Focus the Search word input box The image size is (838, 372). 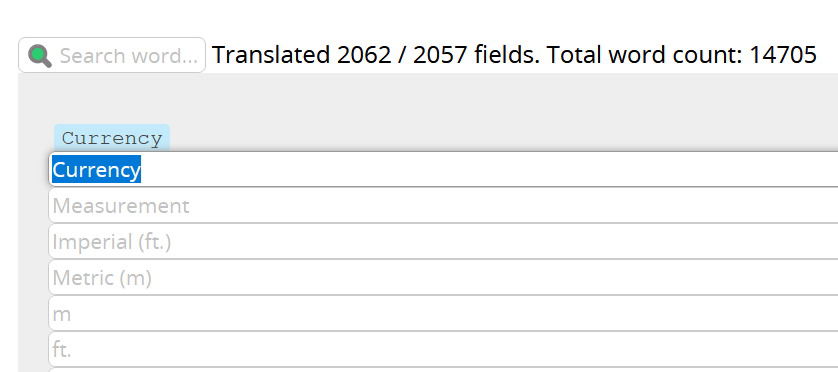[x=112, y=55]
